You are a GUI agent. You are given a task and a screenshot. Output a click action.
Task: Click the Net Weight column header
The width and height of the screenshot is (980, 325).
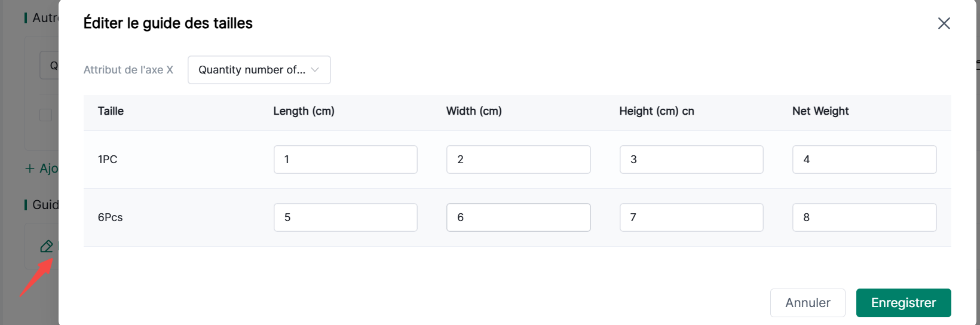point(820,111)
